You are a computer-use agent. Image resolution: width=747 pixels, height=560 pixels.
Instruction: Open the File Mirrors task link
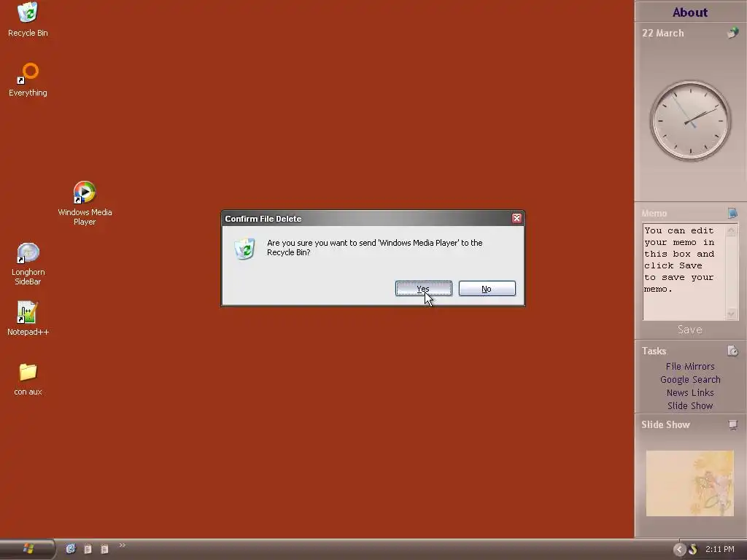pyautogui.click(x=690, y=366)
